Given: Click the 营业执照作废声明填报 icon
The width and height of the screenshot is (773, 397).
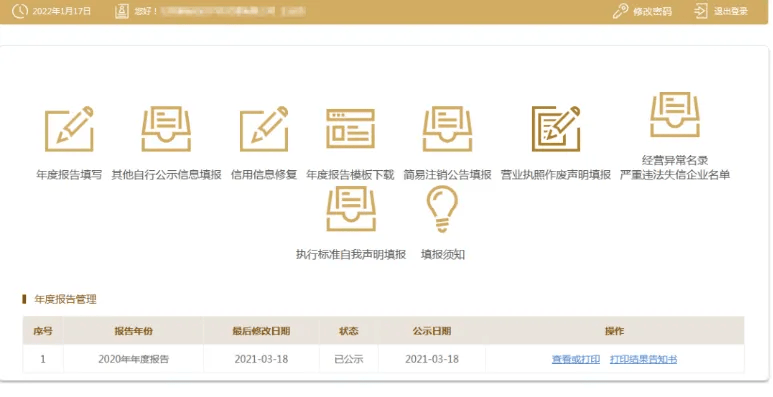Looking at the screenshot, I should 556,129.
